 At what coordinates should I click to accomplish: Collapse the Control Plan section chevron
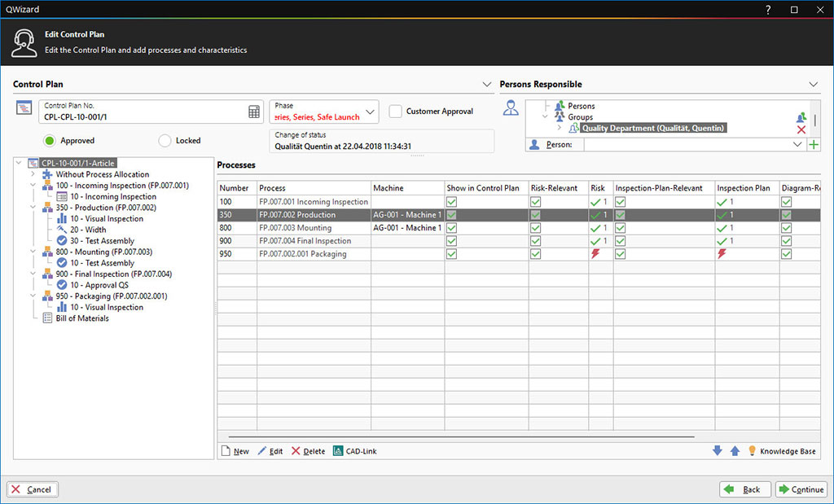click(487, 85)
